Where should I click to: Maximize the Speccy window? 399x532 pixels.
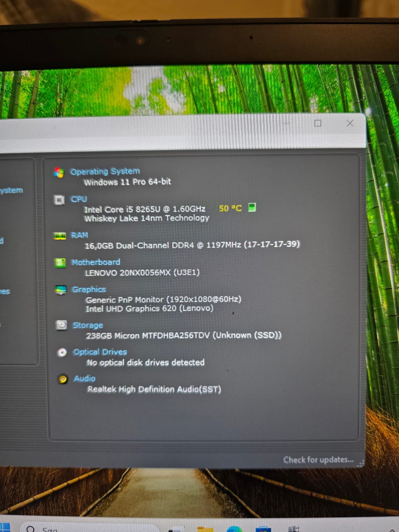pos(318,123)
